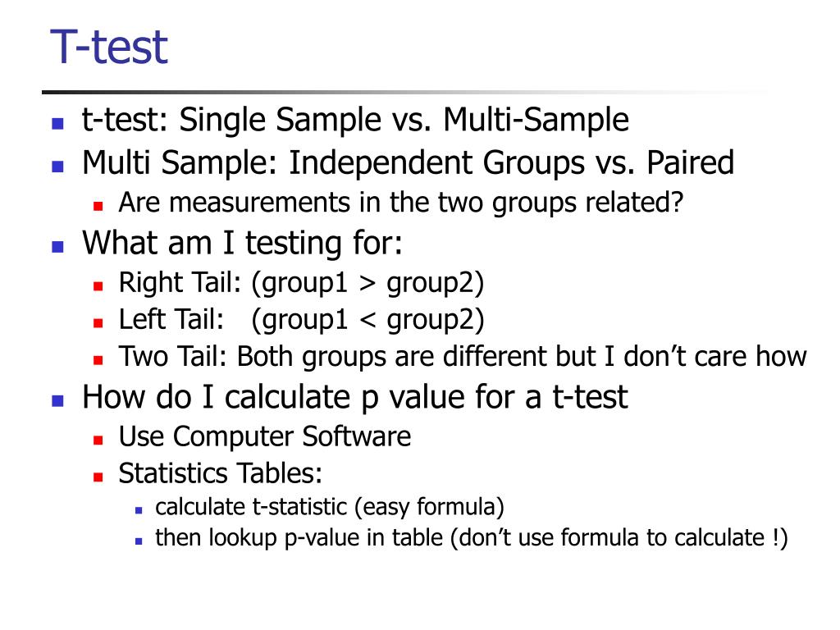The height and width of the screenshot is (630, 840).
Task: Click the small bullet before 'then lookup p-value'
Action: (x=139, y=541)
